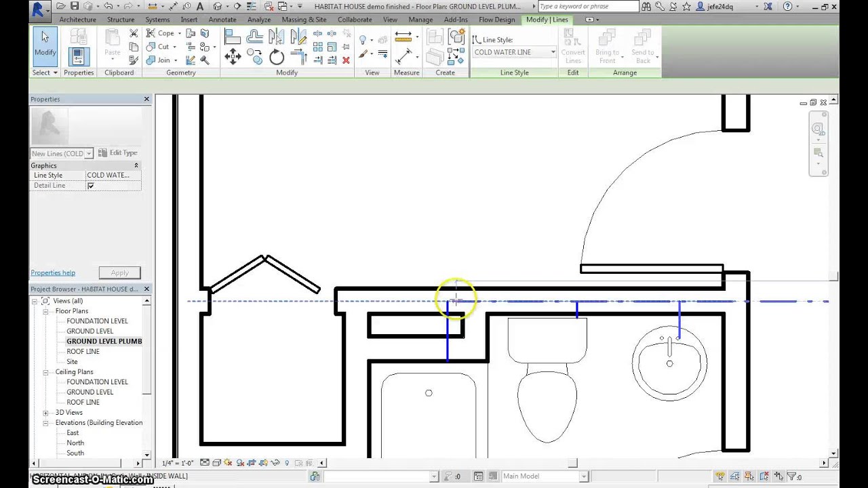
Task: Click the Properties help link
Action: coord(53,272)
